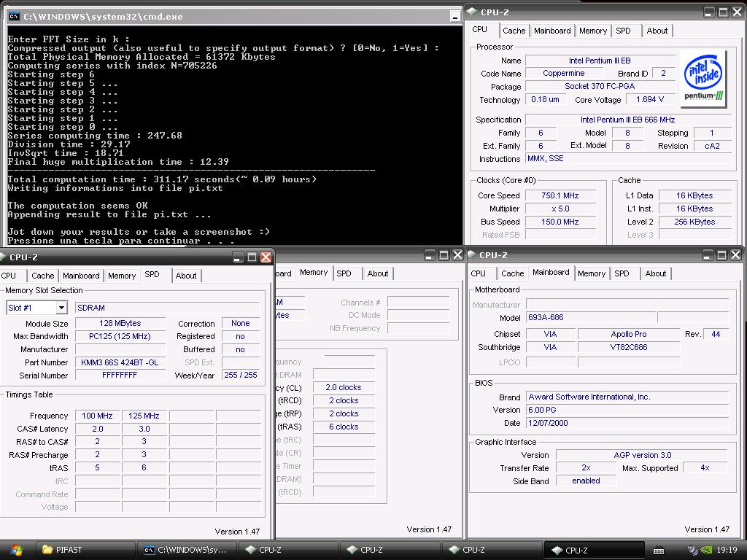Open the Cache tab in top-right CPU-Z window

(x=514, y=31)
